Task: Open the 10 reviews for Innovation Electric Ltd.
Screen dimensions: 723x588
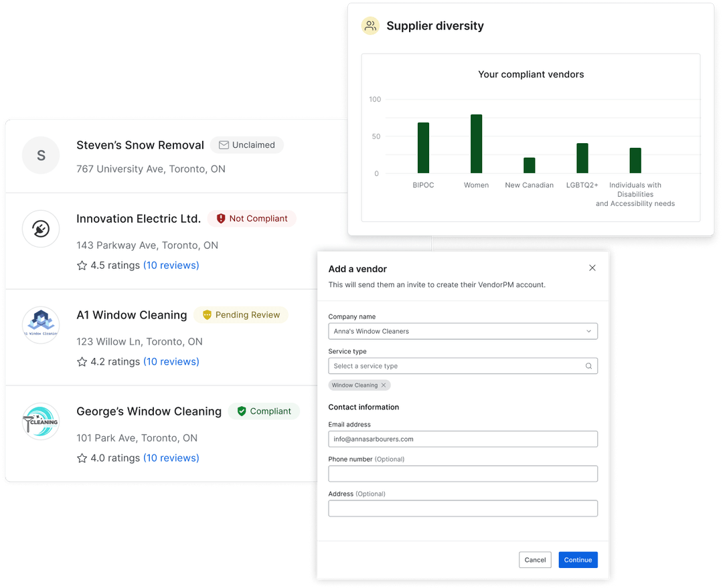Action: tap(171, 265)
